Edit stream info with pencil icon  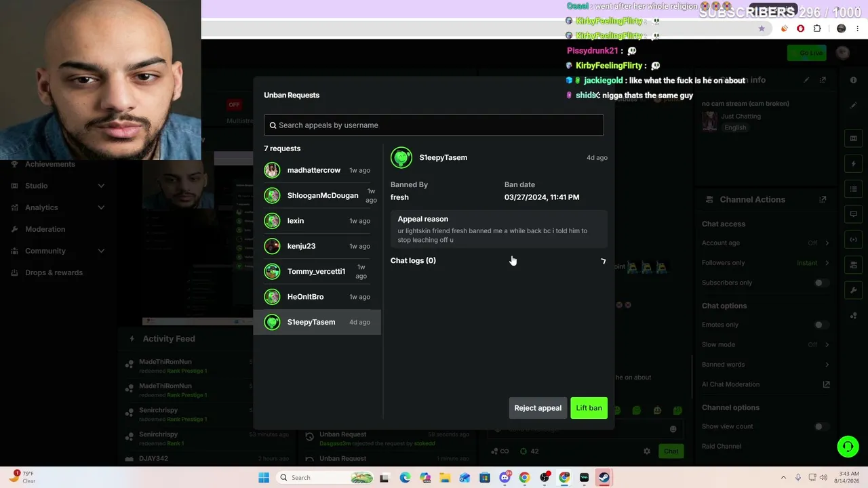(x=806, y=80)
